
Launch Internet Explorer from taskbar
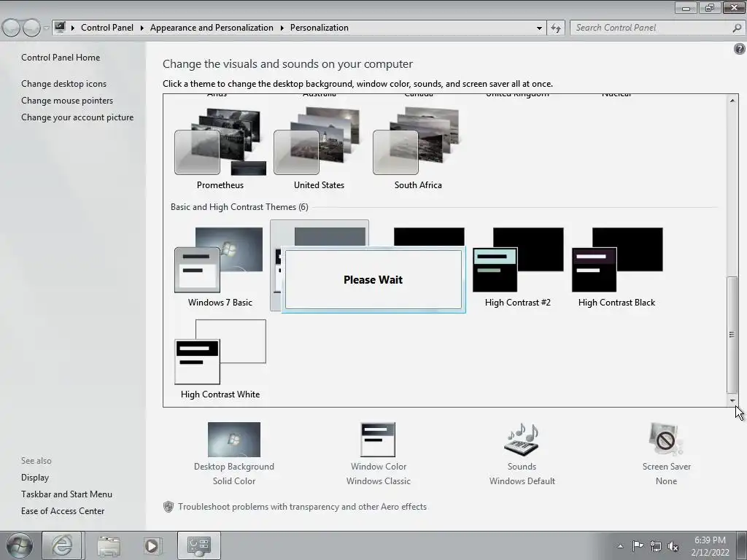click(62, 545)
